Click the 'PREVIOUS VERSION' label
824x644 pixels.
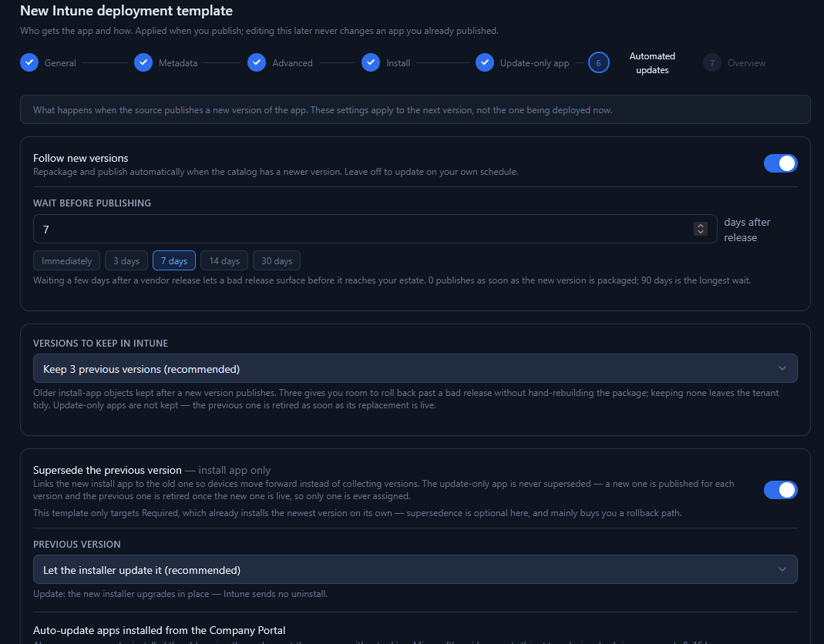tap(77, 545)
